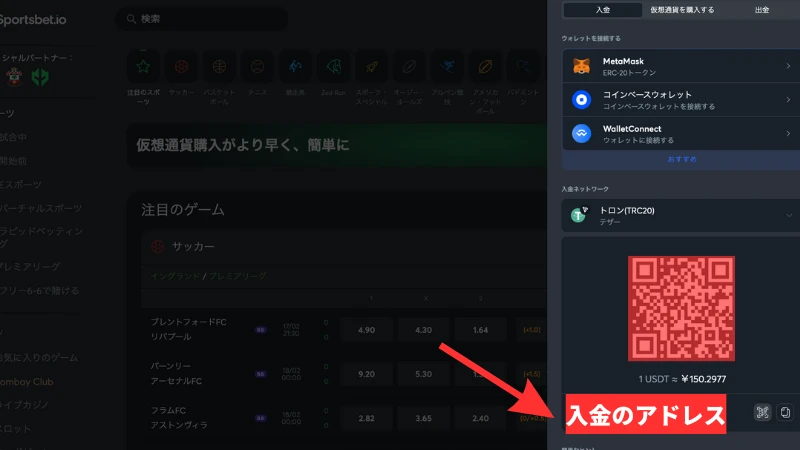800x450 pixels.
Task: Switch to the 入金 tab
Action: coord(603,10)
